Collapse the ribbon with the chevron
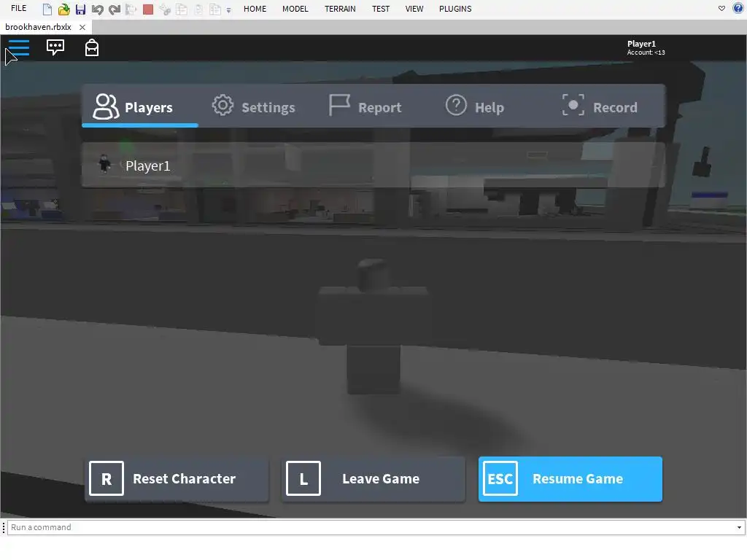Viewport: 747px width, 560px height. point(721,8)
